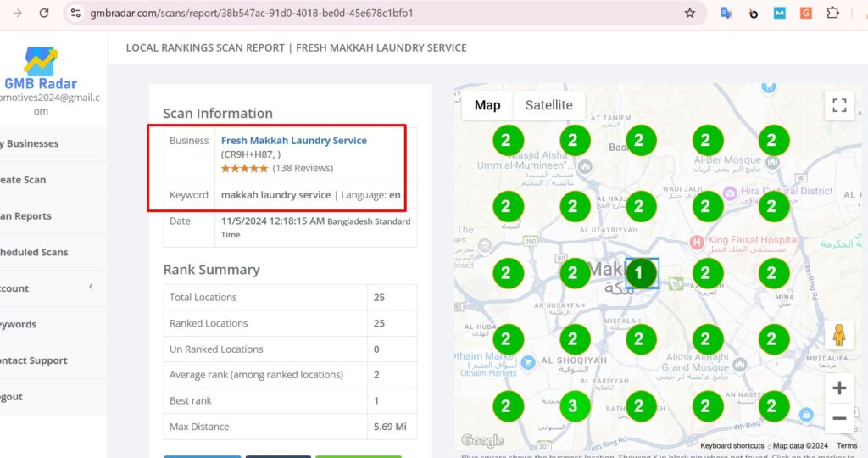Open Contact Support in sidebar
Viewport: 868px width, 458px height.
click(53, 360)
